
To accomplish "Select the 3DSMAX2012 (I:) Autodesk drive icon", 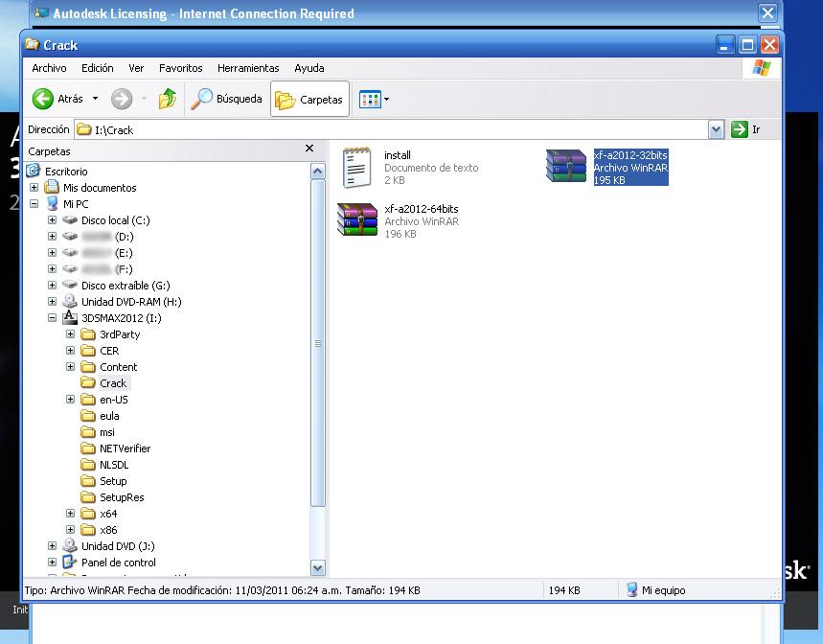I will click(x=70, y=317).
